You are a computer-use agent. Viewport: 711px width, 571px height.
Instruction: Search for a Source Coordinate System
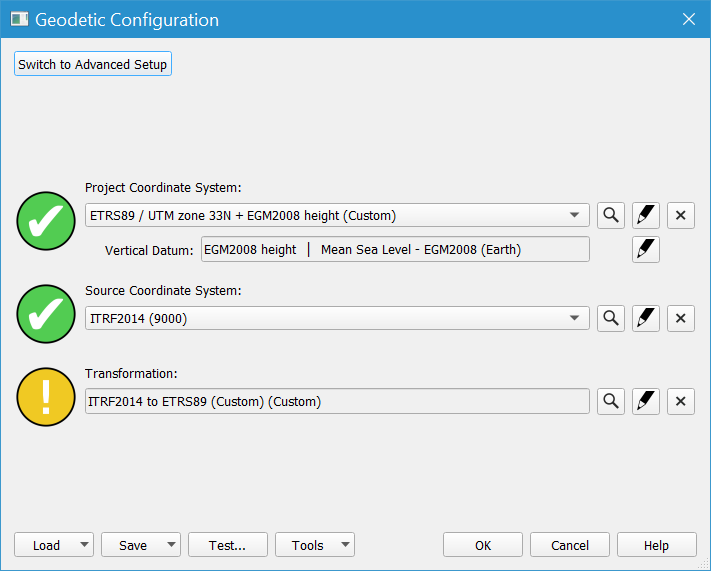[610, 318]
